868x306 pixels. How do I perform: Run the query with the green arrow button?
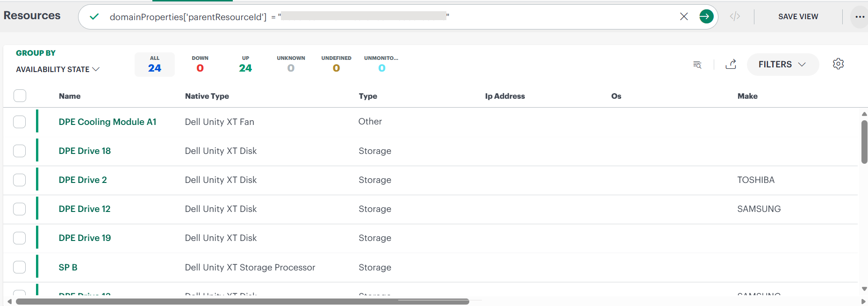click(706, 17)
